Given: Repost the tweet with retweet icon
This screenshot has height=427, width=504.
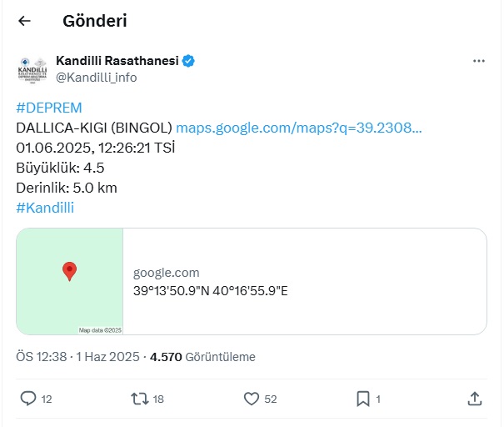Looking at the screenshot, I should click(140, 399).
